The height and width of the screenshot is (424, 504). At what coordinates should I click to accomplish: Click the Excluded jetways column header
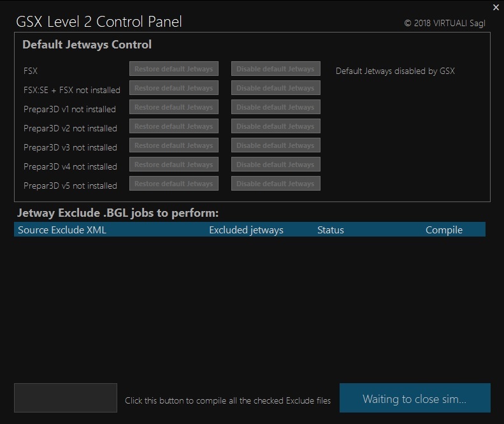pos(246,230)
